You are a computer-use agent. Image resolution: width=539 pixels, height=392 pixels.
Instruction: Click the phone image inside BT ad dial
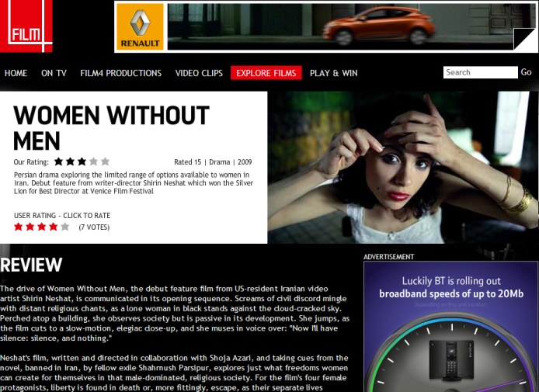click(451, 359)
